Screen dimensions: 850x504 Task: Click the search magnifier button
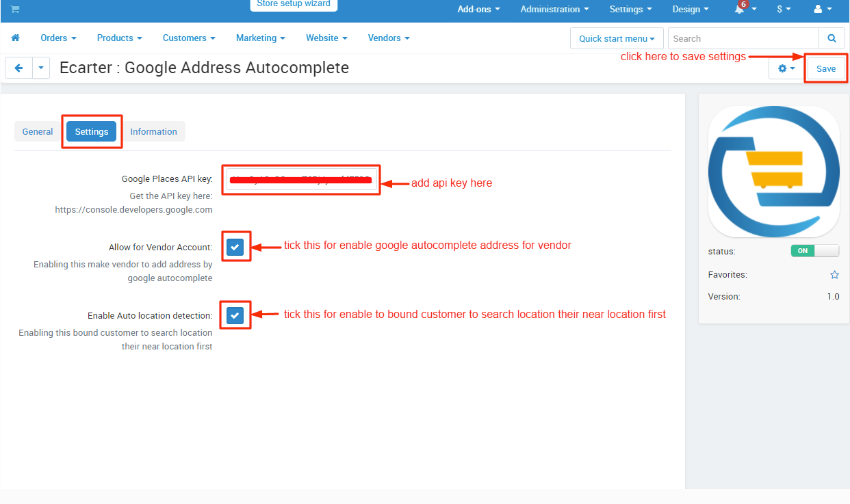pos(832,39)
